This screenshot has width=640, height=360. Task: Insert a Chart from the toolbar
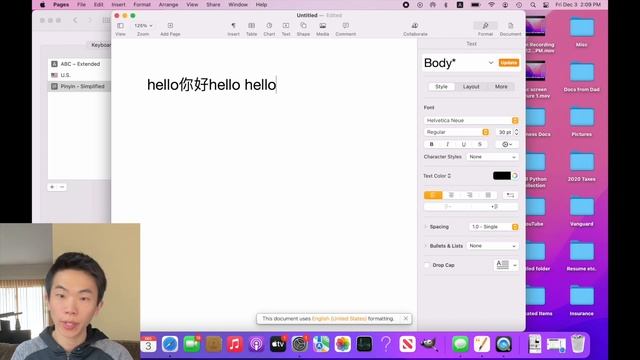269,26
